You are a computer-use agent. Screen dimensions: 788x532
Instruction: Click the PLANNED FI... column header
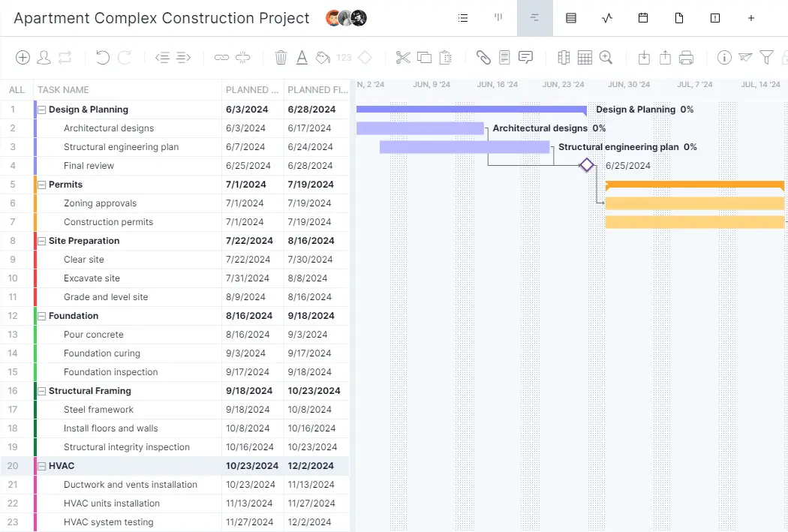(317, 90)
